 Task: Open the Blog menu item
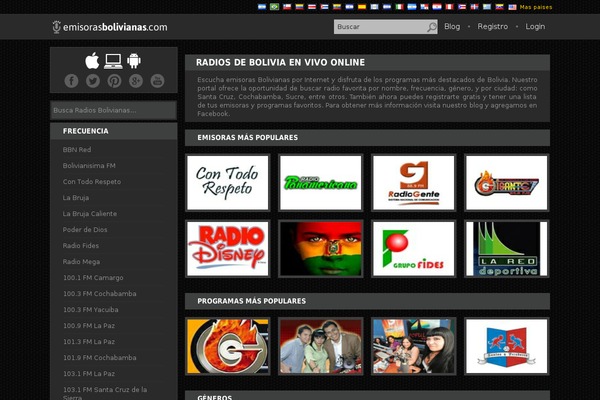pyautogui.click(x=452, y=26)
